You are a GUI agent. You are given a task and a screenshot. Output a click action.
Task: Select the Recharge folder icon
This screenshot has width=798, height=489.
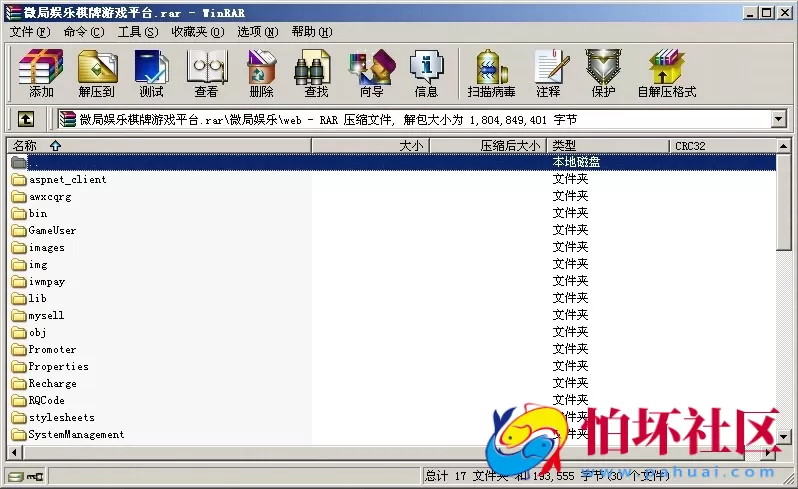19,384
